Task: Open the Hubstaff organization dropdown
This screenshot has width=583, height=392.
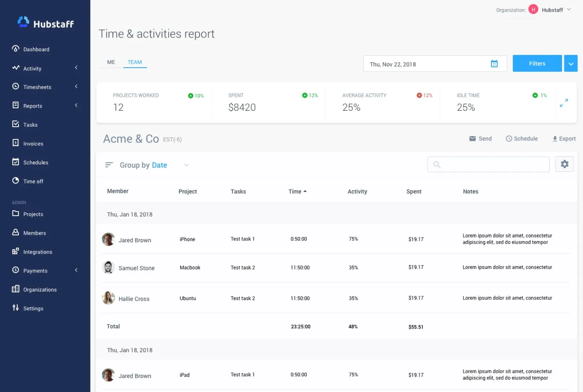Action: tap(569, 10)
